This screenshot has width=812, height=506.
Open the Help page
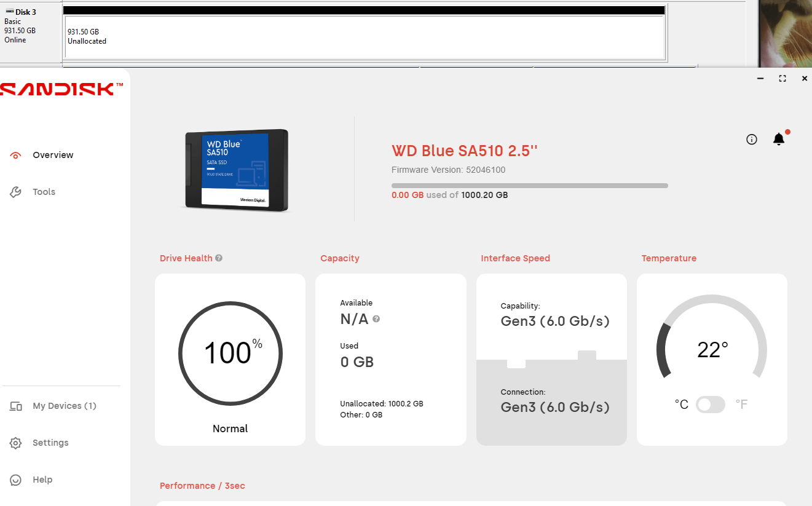(42, 480)
